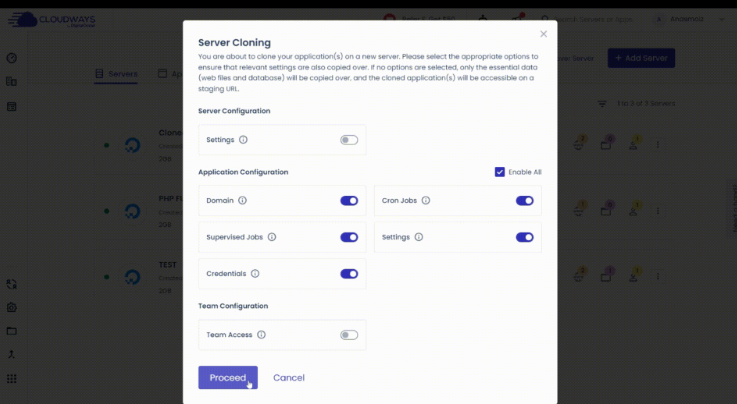Viewport: 737px width, 404px height.
Task: Click the info icon beside Supervised Jobs
Action: [272, 237]
